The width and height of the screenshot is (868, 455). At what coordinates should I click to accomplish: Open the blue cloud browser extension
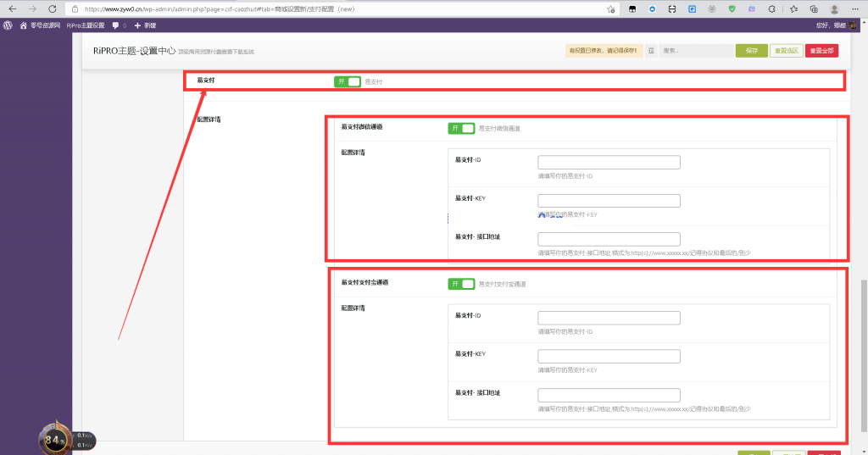point(652,8)
